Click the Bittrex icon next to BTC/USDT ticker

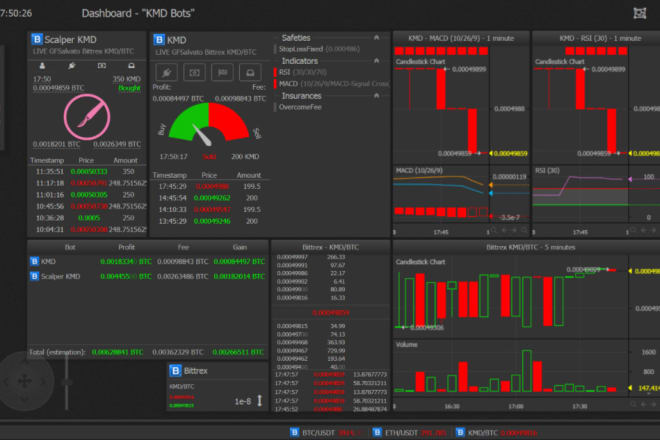(x=295, y=432)
